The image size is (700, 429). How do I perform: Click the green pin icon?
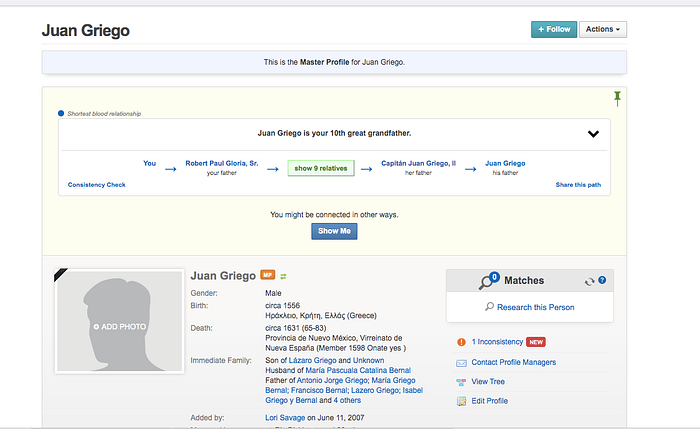tap(617, 99)
